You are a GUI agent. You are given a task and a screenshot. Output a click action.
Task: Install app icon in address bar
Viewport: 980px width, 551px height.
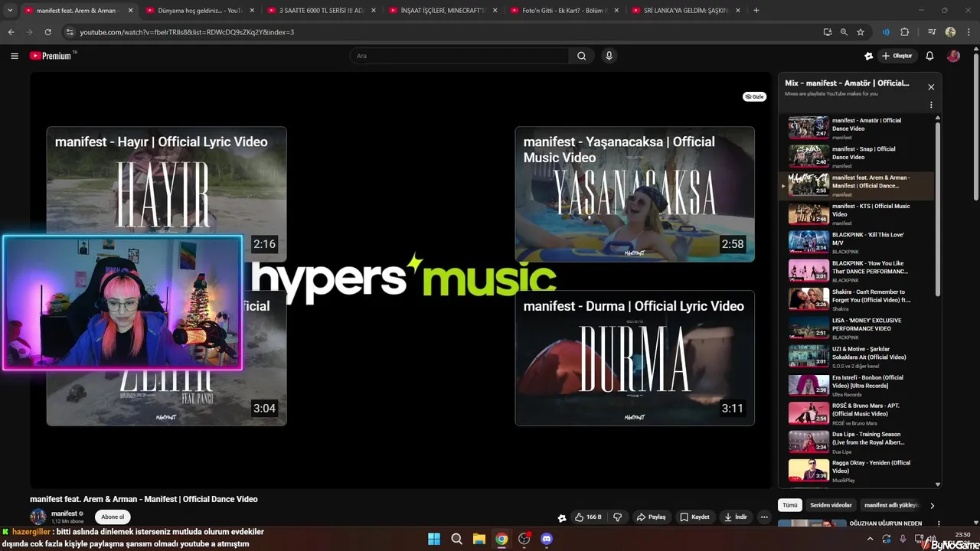pyautogui.click(x=828, y=32)
